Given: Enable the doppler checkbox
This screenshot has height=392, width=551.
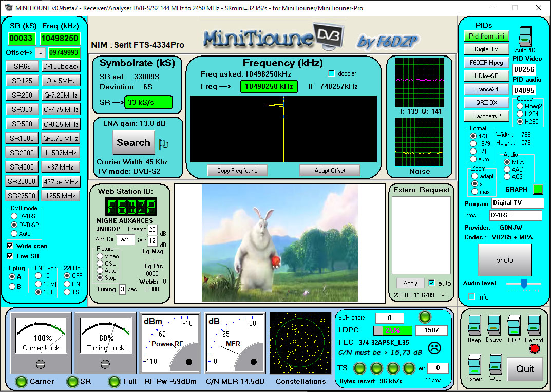Looking at the screenshot, I should [x=331, y=73].
